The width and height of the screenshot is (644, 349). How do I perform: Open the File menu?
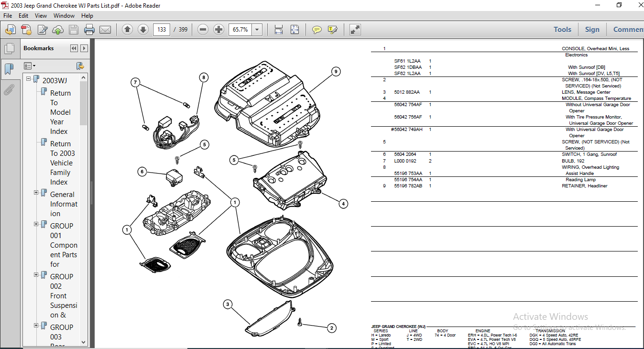point(8,16)
